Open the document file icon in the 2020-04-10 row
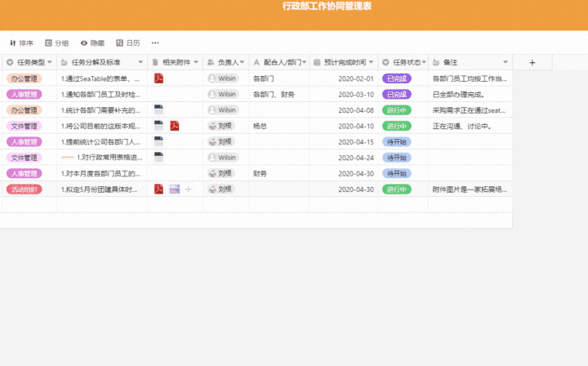Screen dimensions: 588x366 pyautogui.click(x=158, y=126)
